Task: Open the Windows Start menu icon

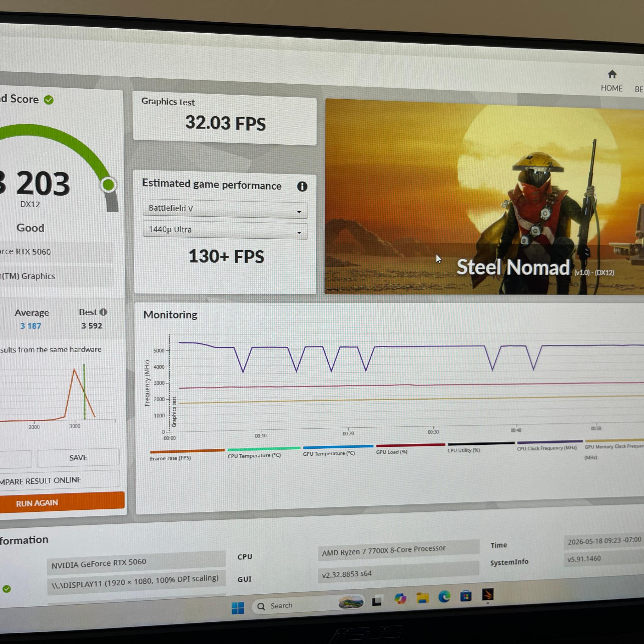Action: coord(238,608)
